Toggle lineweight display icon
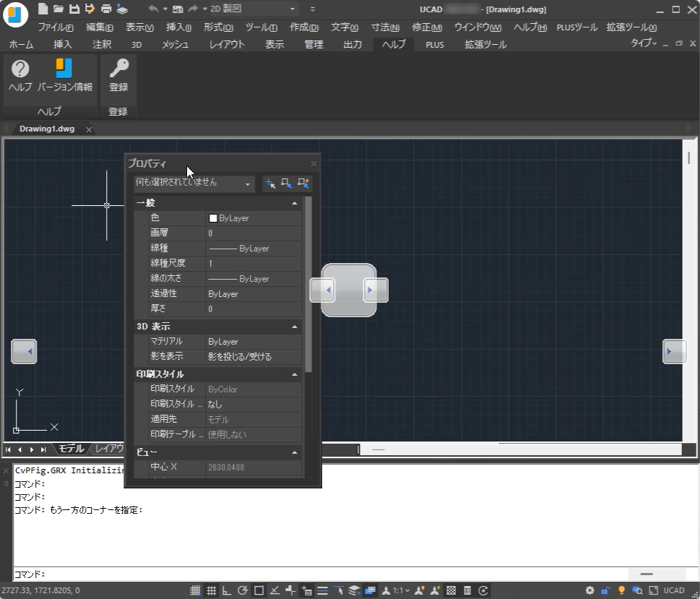 pos(322,590)
